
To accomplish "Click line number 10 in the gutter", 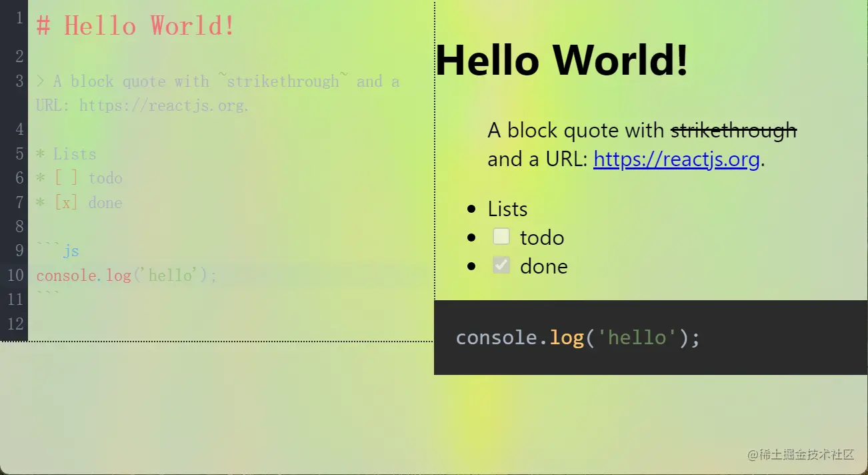I will (x=15, y=276).
